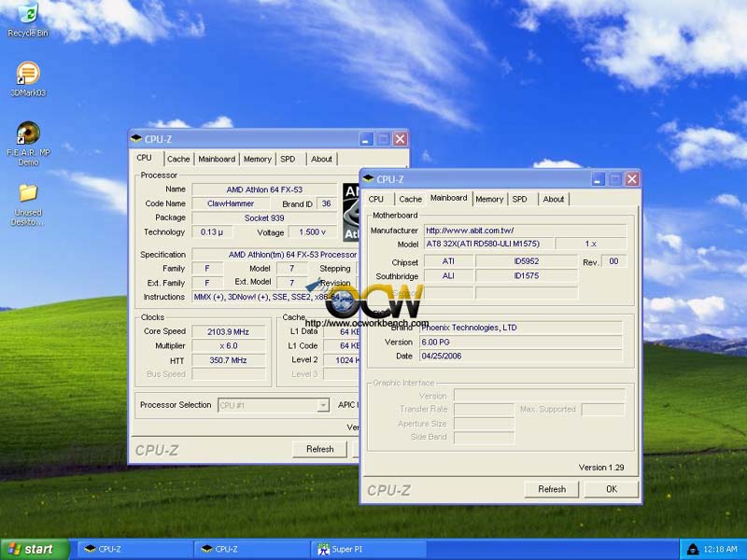This screenshot has width=747, height=560.
Task: Click the Instructions field listing MMX, 3DNow!
Action: [275, 297]
